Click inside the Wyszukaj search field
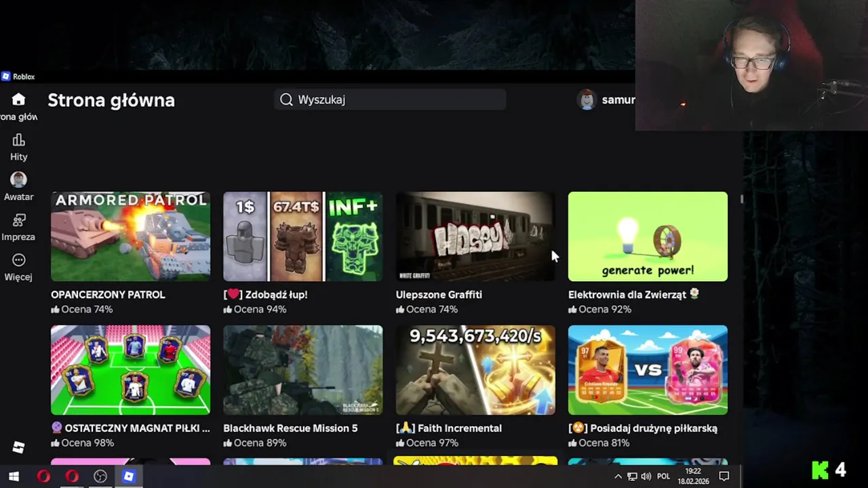The height and width of the screenshot is (488, 868). point(390,100)
